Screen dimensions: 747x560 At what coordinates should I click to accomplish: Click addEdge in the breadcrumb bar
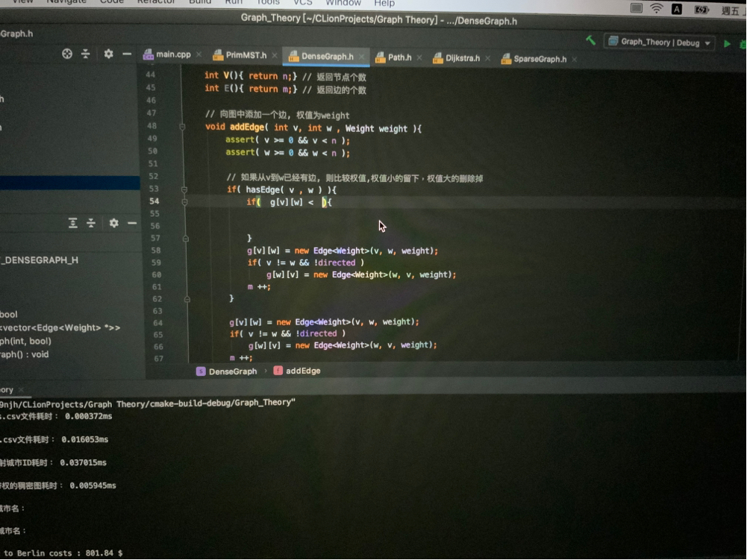(x=297, y=371)
